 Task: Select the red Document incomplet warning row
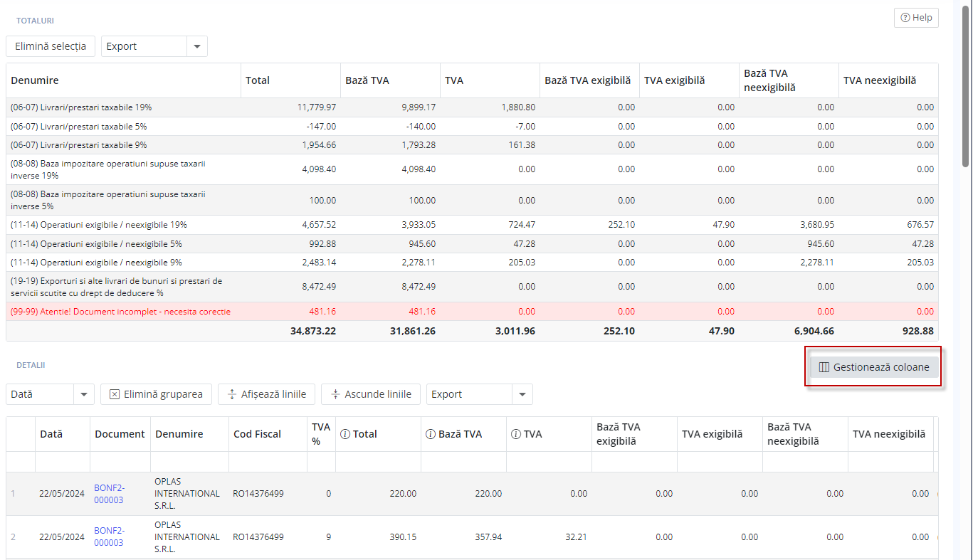click(121, 312)
